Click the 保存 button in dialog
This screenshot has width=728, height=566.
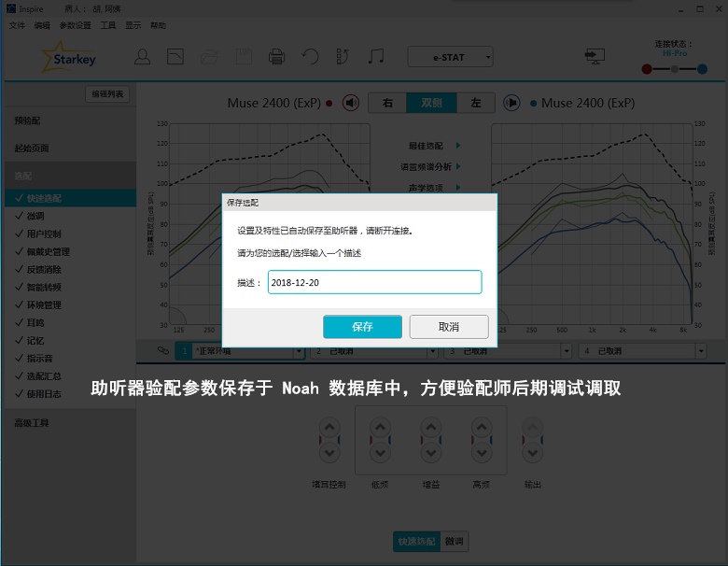point(362,327)
